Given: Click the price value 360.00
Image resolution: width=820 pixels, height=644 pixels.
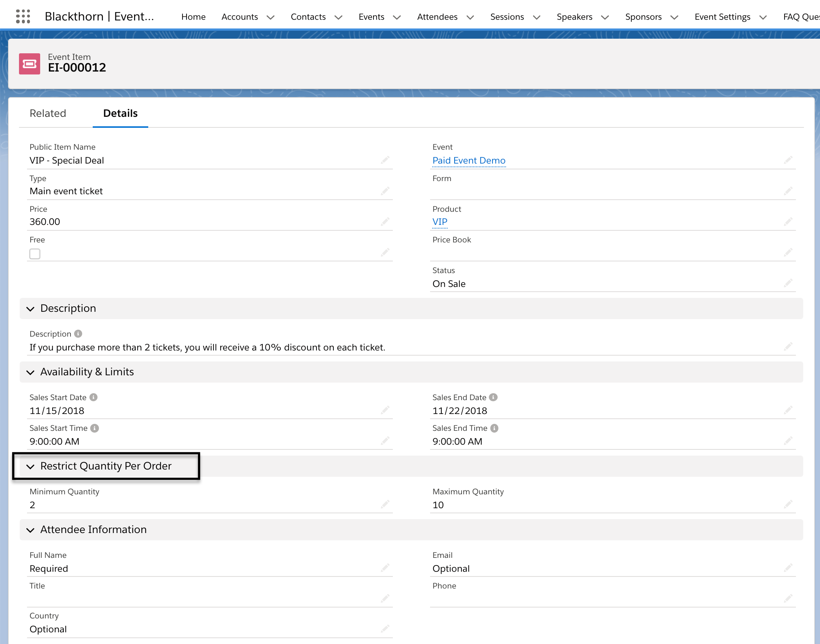Looking at the screenshot, I should (45, 222).
